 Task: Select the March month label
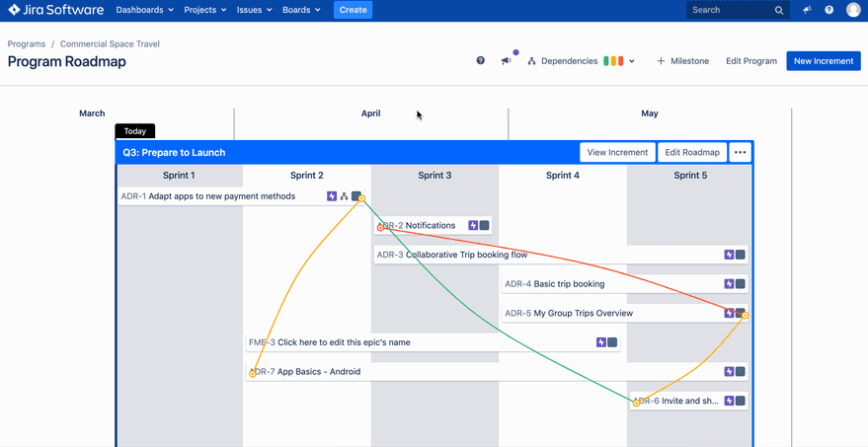coord(92,113)
